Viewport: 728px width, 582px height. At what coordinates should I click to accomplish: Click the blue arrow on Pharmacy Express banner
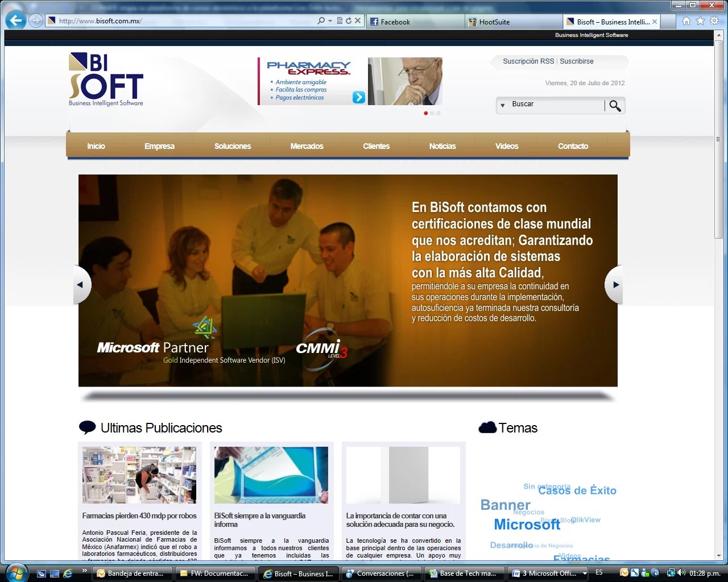click(358, 97)
